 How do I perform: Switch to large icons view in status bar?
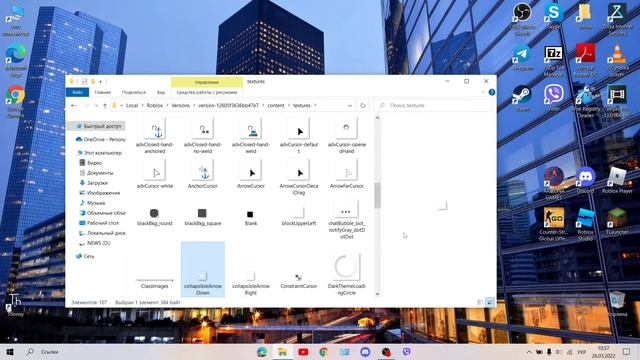click(x=490, y=302)
